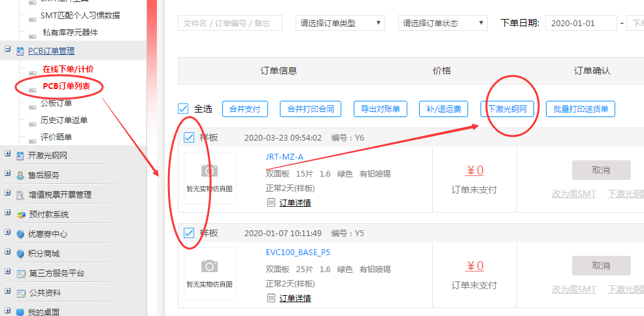The width and height of the screenshot is (644, 316).
Task: Click the 开激光钢网 sidebar icon
Action: click(21, 156)
